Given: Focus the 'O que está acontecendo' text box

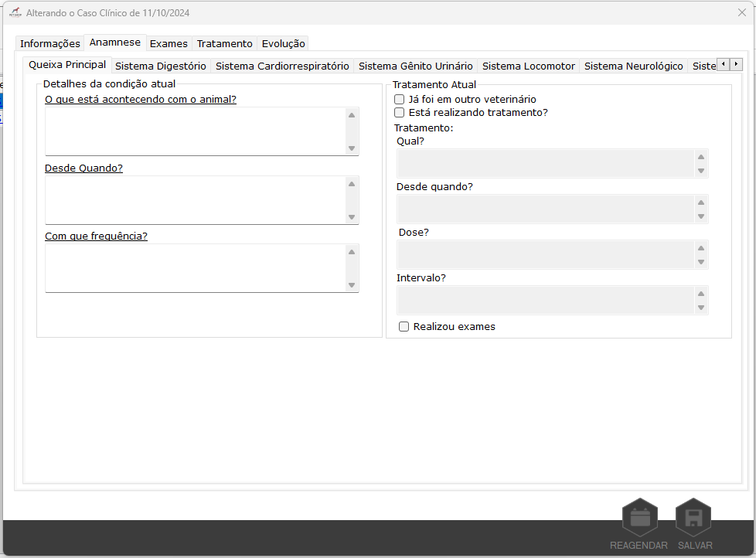Looking at the screenshot, I should coord(196,131).
